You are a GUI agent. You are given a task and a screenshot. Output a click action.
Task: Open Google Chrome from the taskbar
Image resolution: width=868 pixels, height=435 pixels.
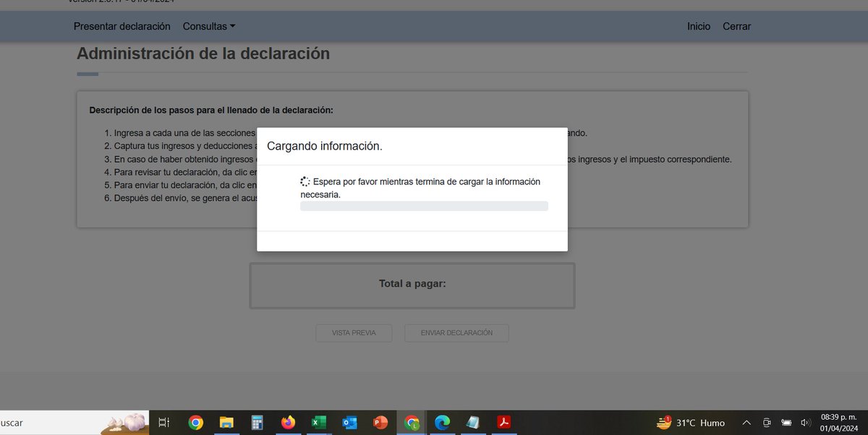(195, 423)
